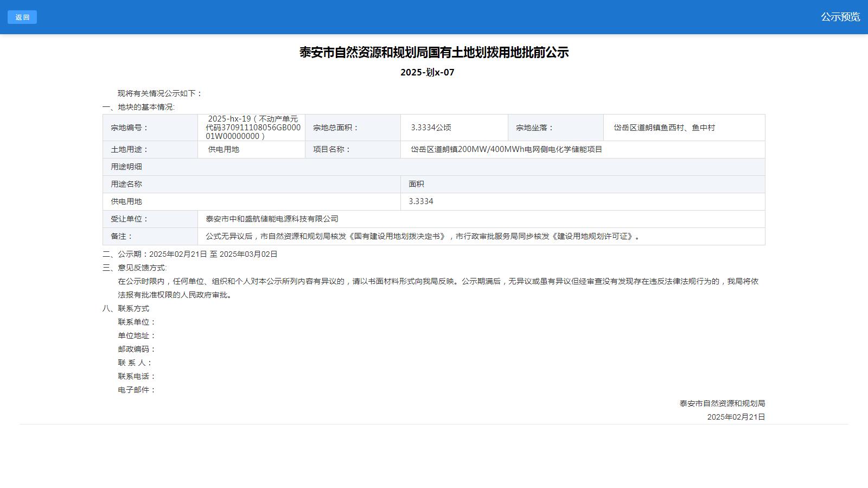The image size is (868, 488).
Task: Click the 宗地编号： label cell
Action: [150, 128]
